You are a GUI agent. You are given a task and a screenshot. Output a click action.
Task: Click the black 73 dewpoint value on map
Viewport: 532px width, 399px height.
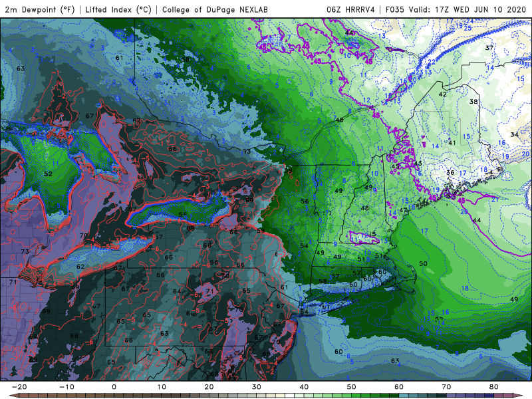point(25,252)
